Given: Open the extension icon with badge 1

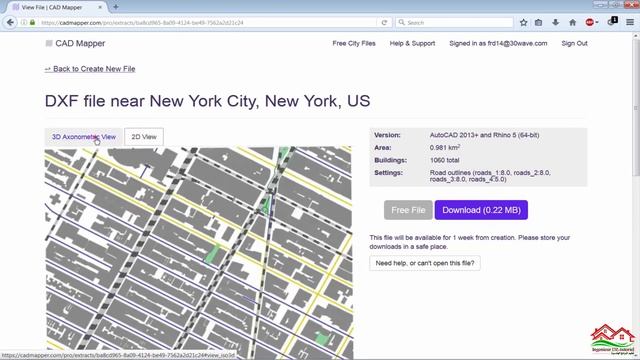Looking at the screenshot, I should coord(612,22).
